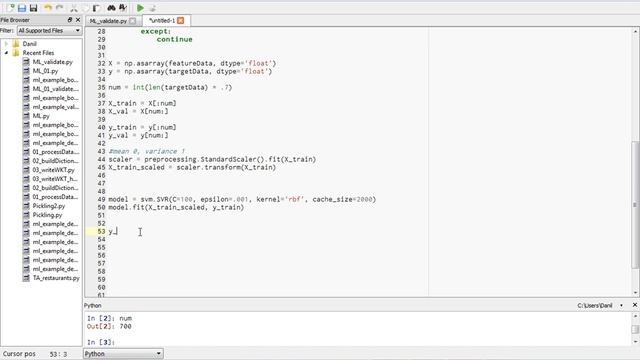Viewport: 640px width, 360px height.
Task: Open Pickling.py from Recent Files
Action: (x=47, y=215)
